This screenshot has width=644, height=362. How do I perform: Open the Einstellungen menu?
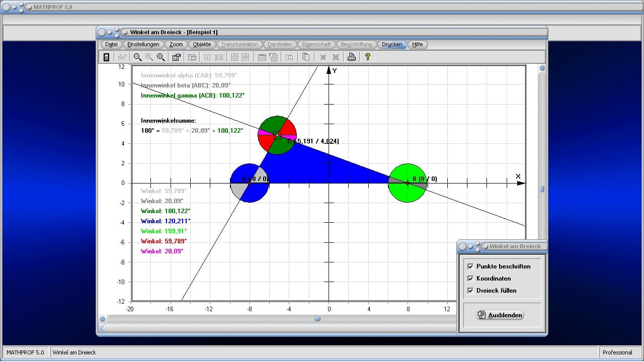143,44
